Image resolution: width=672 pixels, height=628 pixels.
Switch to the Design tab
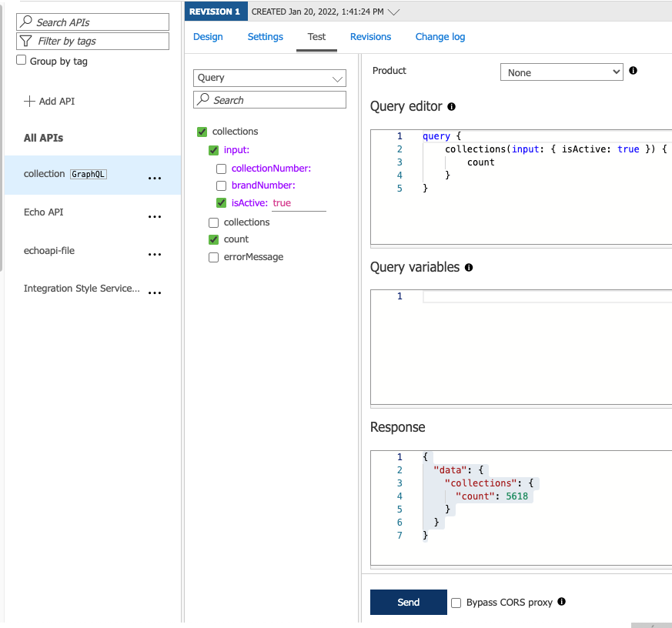[206, 37]
